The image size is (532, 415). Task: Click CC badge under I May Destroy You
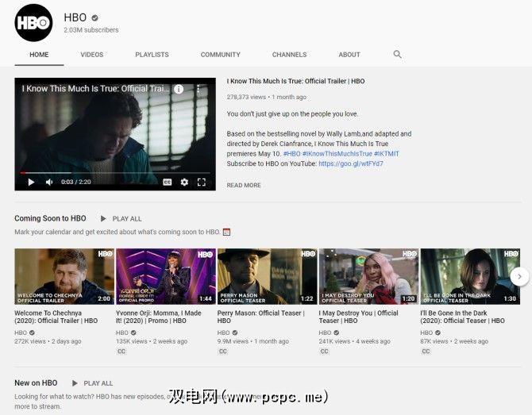324,352
